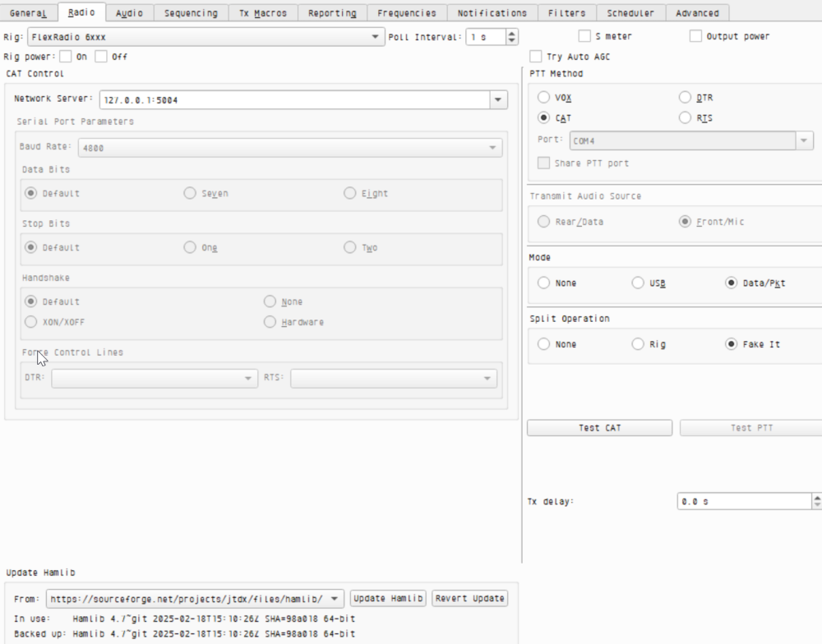
Task: Open the Scheduler tab
Action: point(630,13)
